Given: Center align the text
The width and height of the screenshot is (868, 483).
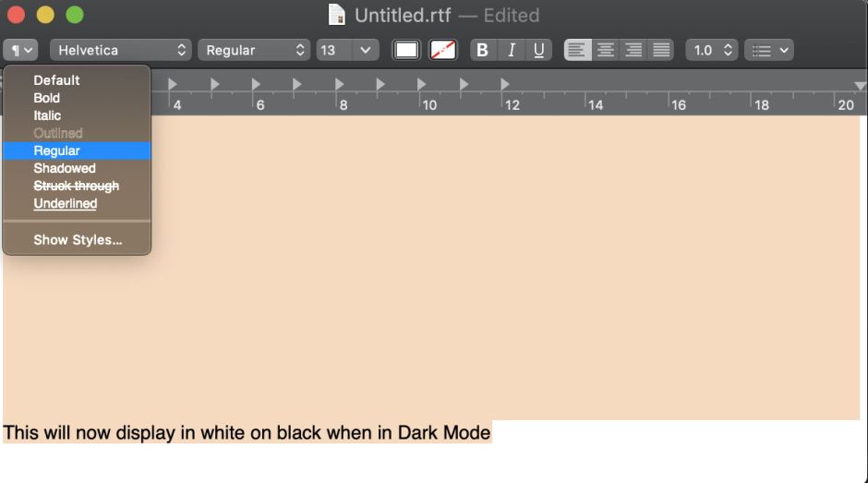Looking at the screenshot, I should 606,50.
